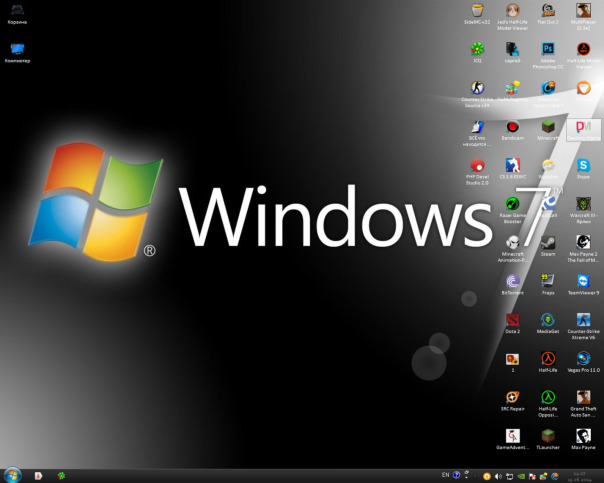
Task: Open Warcraft III shortcut
Action: coord(583,210)
